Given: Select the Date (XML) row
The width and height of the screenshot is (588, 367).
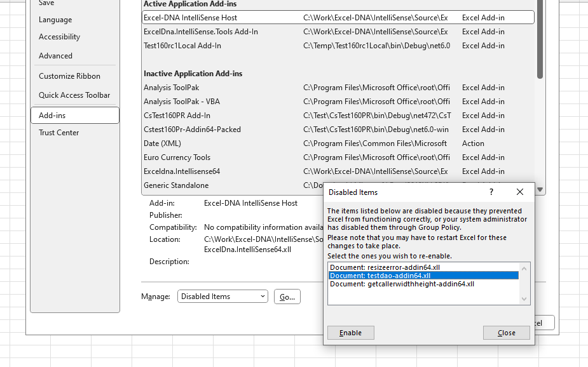Looking at the screenshot, I should tap(338, 143).
